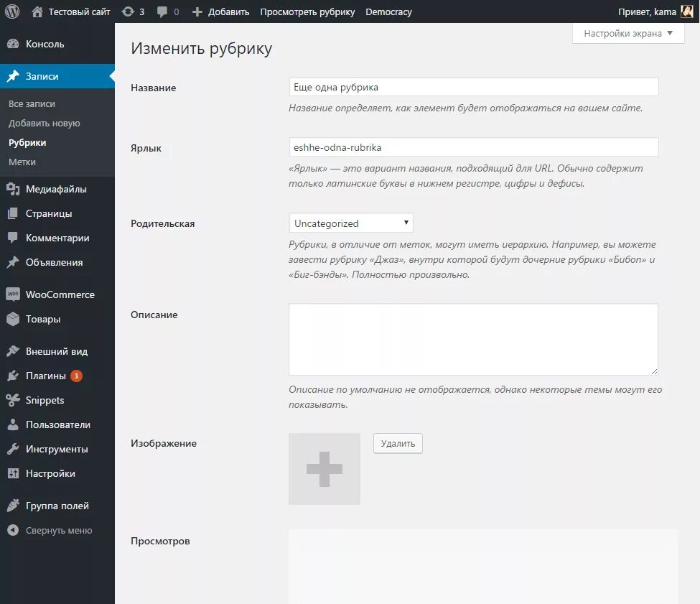
Task: Click the WordPress logo icon
Action: [x=12, y=11]
